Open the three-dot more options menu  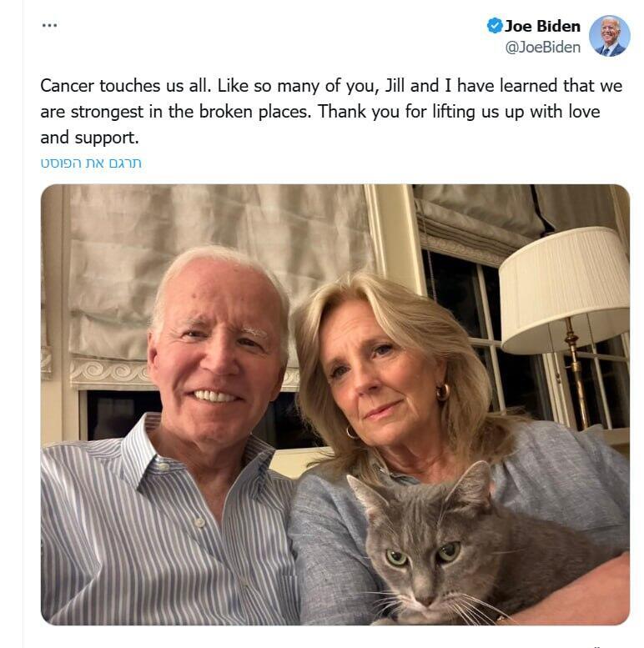click(x=49, y=26)
